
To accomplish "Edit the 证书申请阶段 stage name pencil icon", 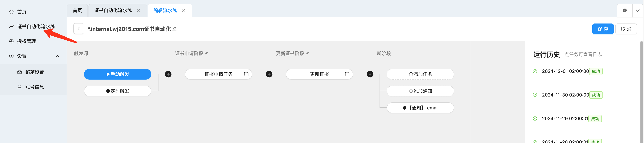I will tap(206, 53).
